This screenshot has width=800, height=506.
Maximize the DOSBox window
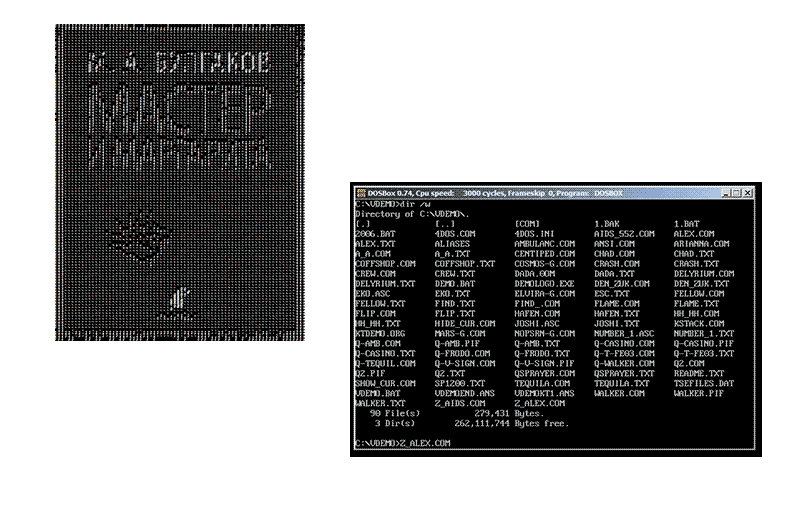[735, 193]
